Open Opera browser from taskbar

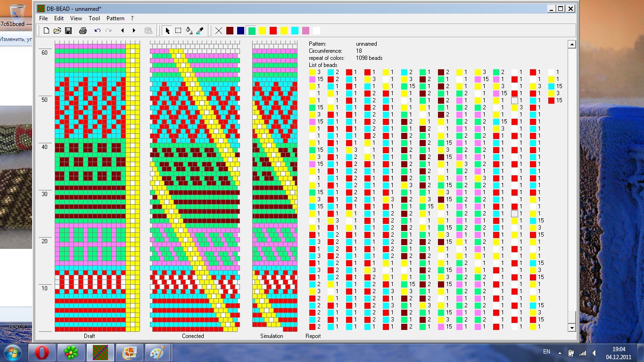coord(42,353)
